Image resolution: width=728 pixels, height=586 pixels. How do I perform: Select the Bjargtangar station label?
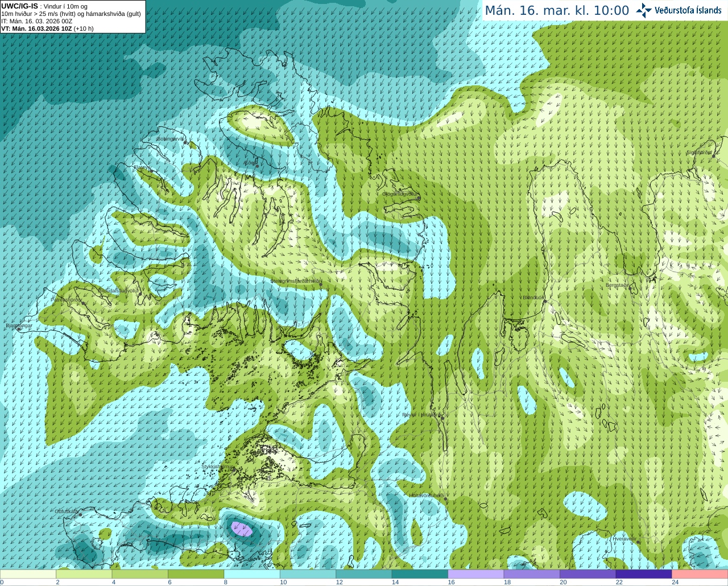[19, 325]
